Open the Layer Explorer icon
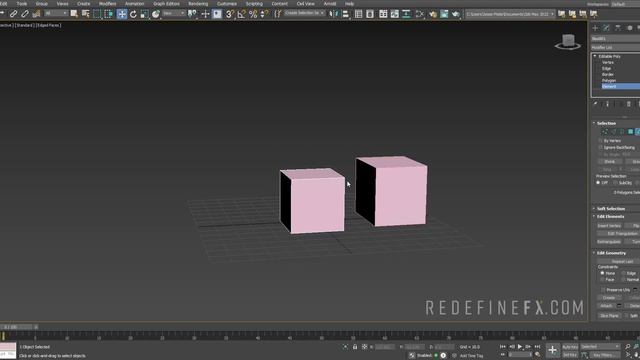 coord(370,14)
